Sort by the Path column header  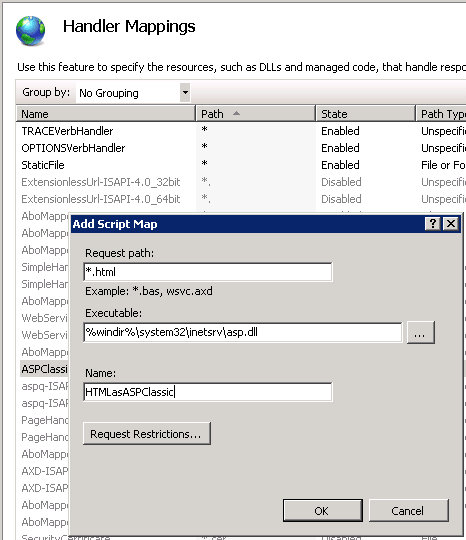(255, 114)
